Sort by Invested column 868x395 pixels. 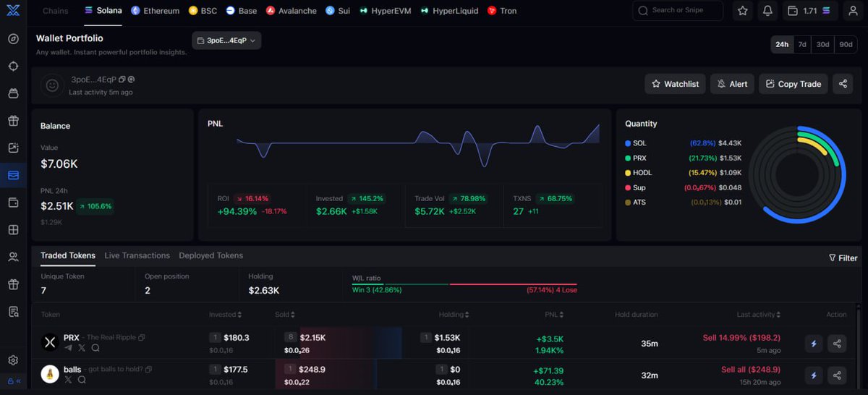click(x=225, y=315)
